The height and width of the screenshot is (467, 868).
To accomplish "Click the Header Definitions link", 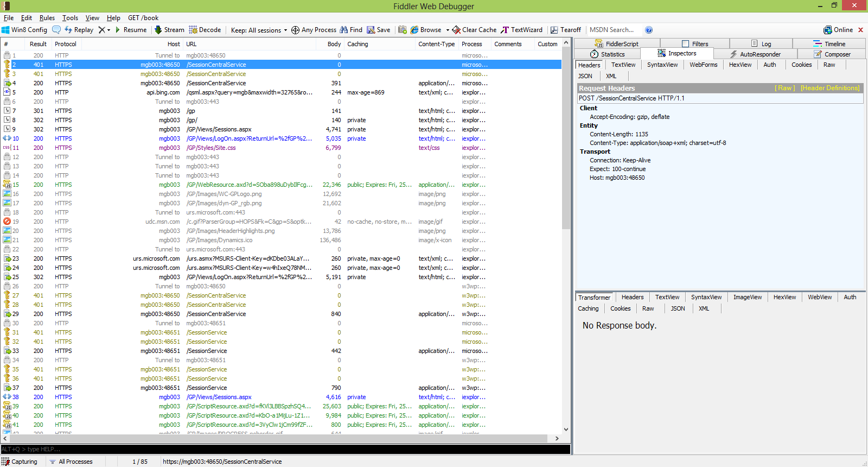I will pyautogui.click(x=829, y=88).
